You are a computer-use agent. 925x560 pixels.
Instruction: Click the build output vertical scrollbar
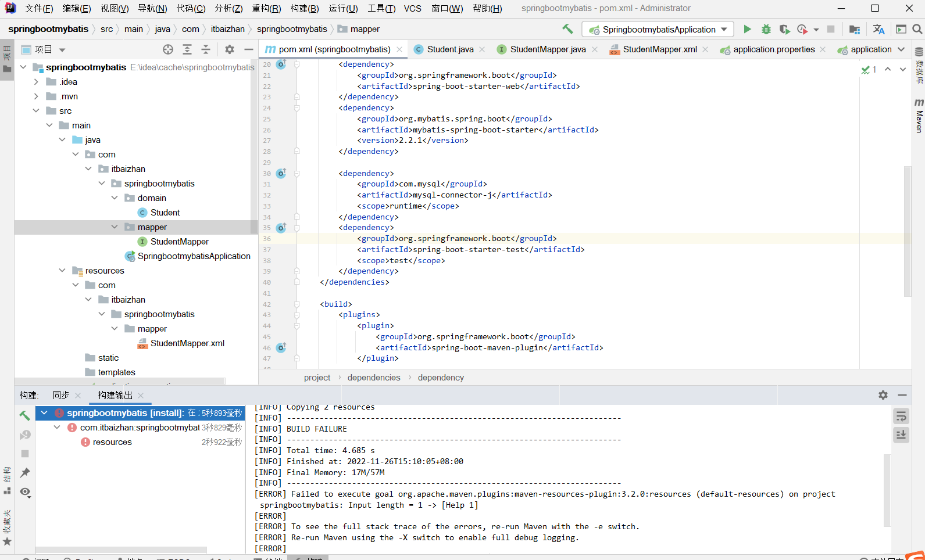tap(887, 491)
